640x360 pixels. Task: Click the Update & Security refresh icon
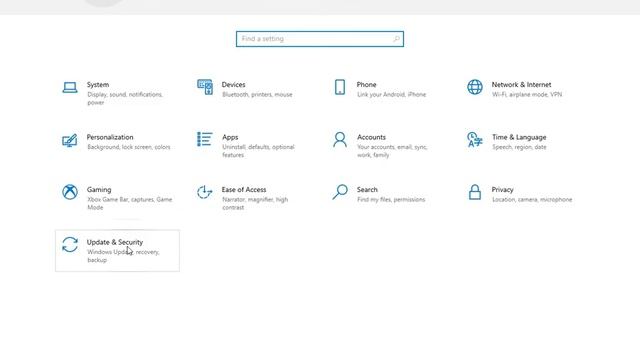tap(70, 244)
